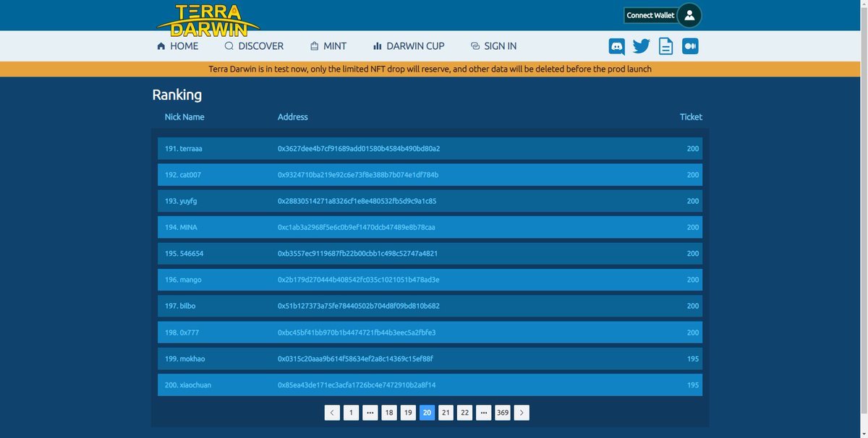
Task: Jump to page 22
Action: tap(464, 413)
